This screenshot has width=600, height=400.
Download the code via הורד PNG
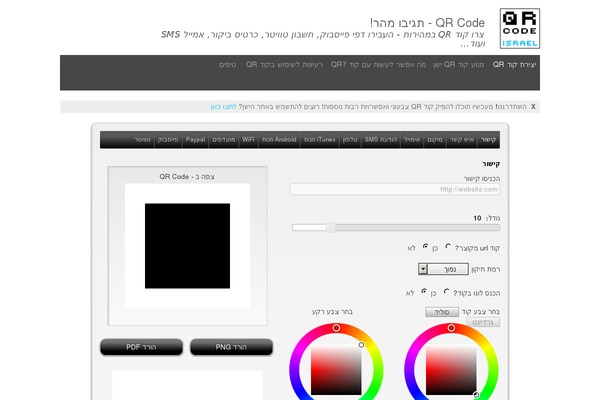232,347
